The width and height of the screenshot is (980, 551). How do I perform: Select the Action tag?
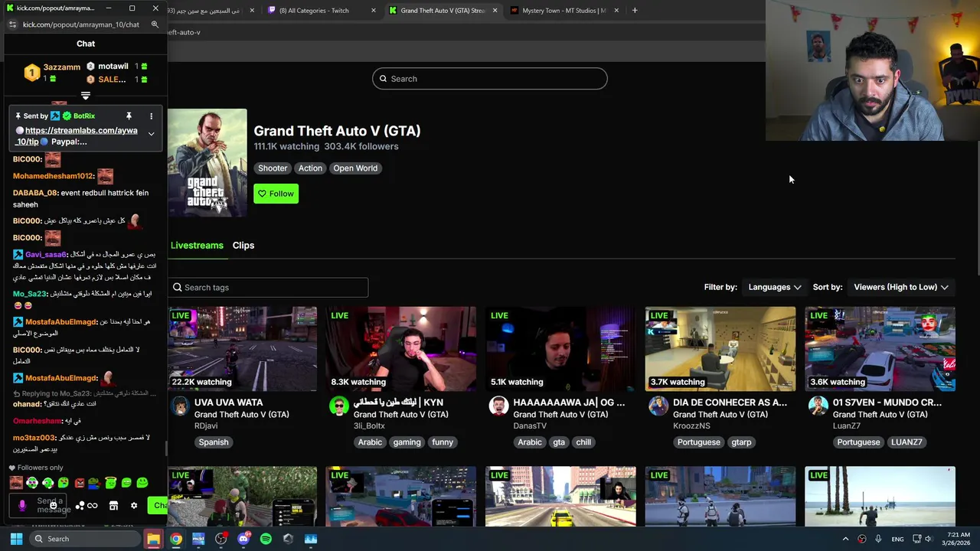310,168
